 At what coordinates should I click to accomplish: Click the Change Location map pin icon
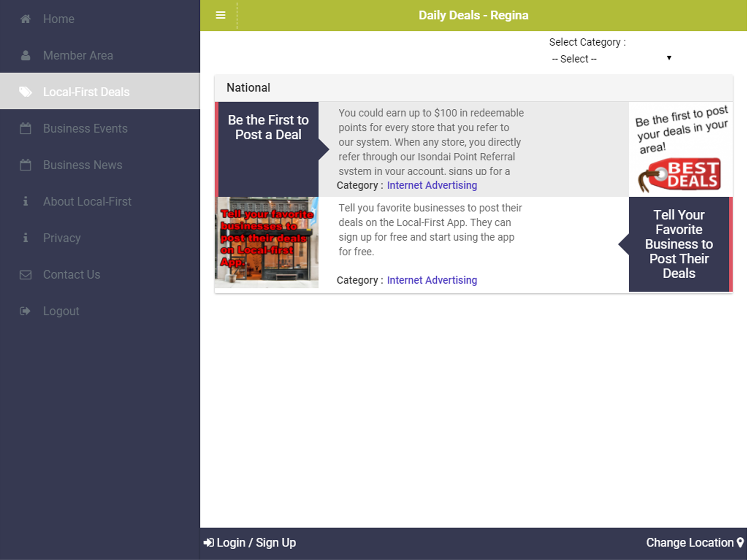[740, 542]
